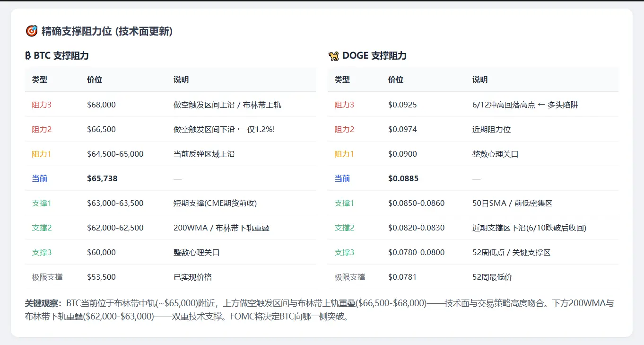Click the target emoji icon in the heading
The image size is (644, 345).
[31, 31]
